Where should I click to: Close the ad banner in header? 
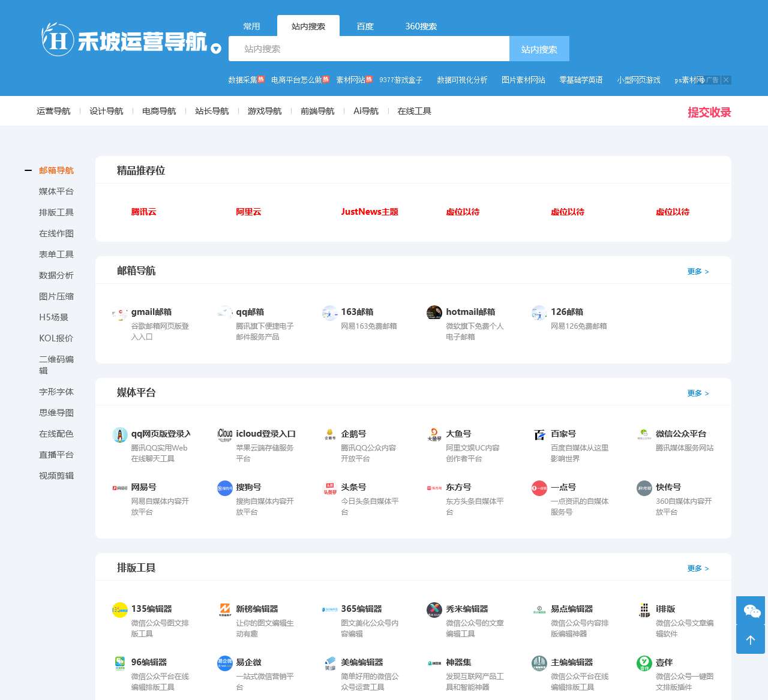(x=726, y=80)
